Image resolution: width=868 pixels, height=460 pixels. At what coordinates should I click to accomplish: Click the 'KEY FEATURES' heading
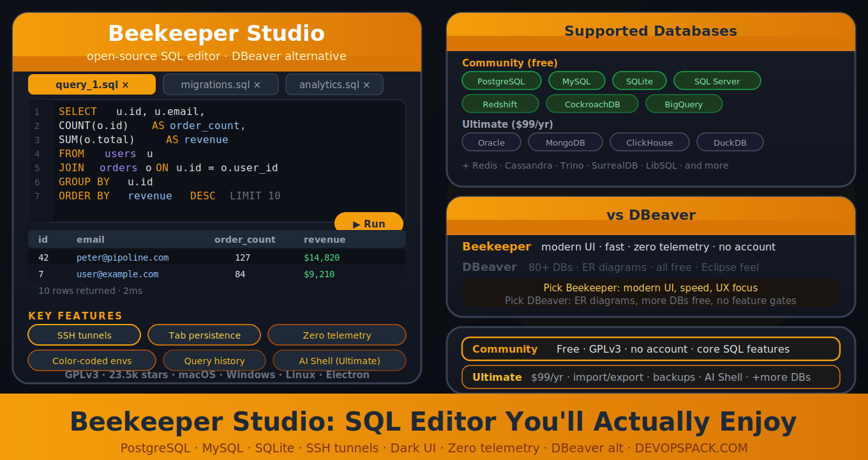[75, 316]
